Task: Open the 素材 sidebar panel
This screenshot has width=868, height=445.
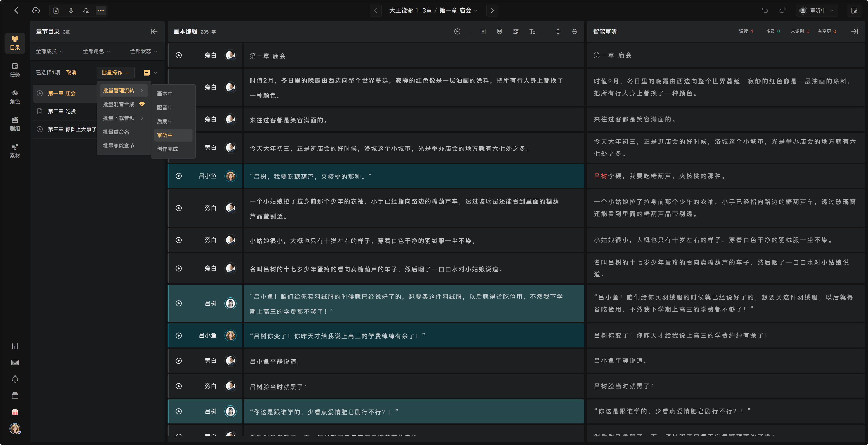Action: (15, 151)
